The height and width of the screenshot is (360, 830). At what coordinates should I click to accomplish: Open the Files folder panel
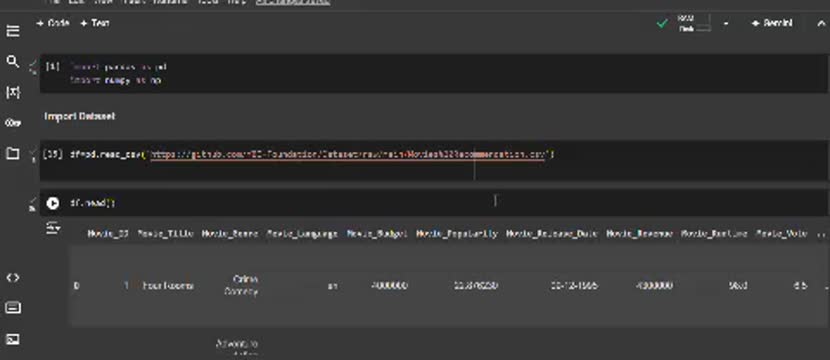[13, 154]
